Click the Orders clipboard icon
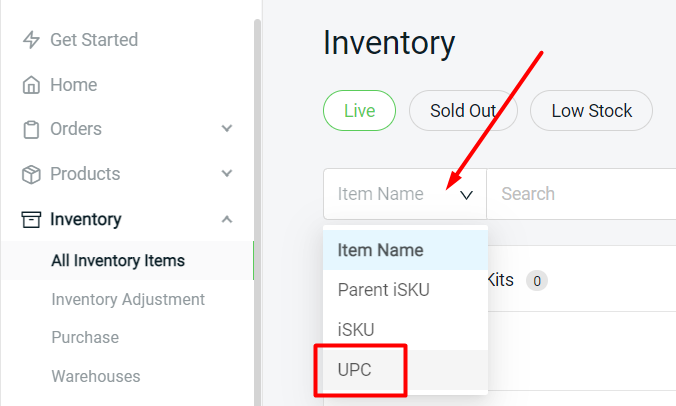 pyautogui.click(x=31, y=129)
